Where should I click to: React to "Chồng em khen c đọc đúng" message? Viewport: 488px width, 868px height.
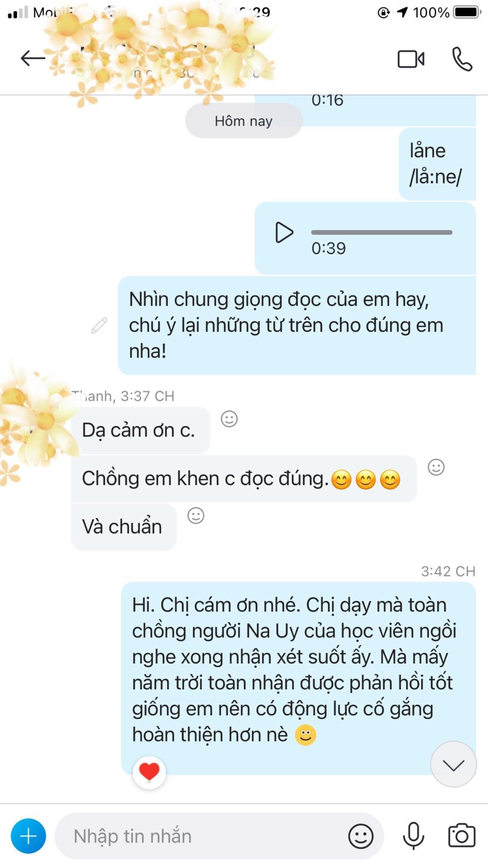point(436,467)
